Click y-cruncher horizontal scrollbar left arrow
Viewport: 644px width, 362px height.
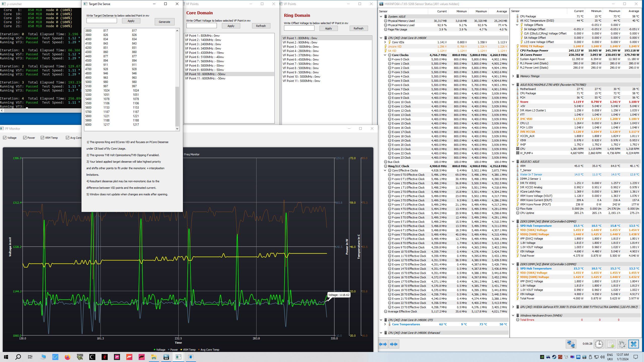tap(2, 111)
